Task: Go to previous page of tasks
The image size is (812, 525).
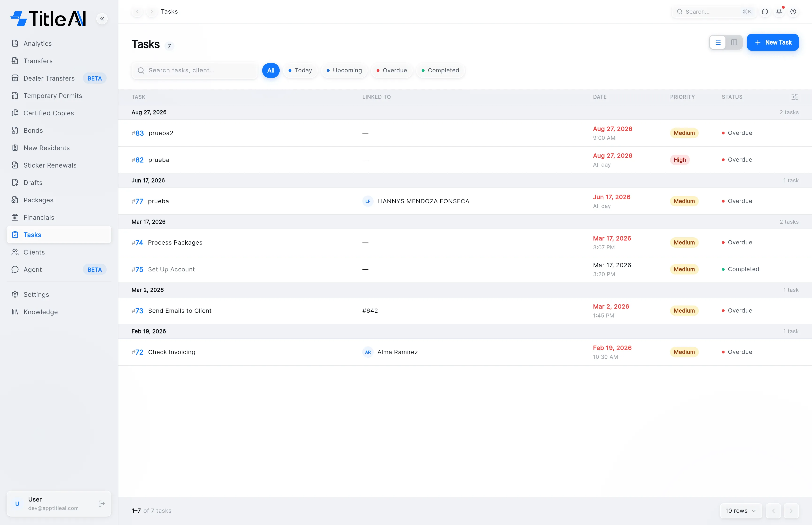Action: pyautogui.click(x=773, y=511)
